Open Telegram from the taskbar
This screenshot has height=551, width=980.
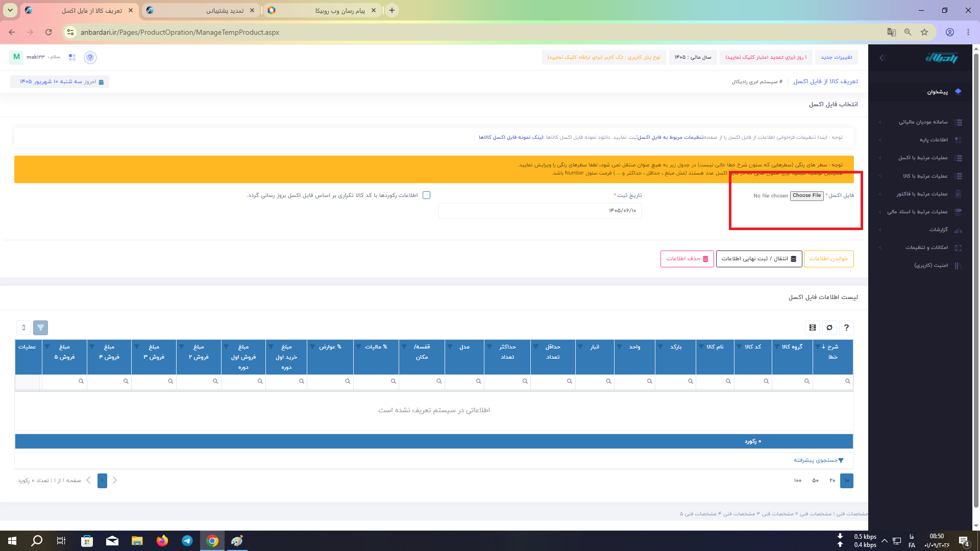pos(187,541)
